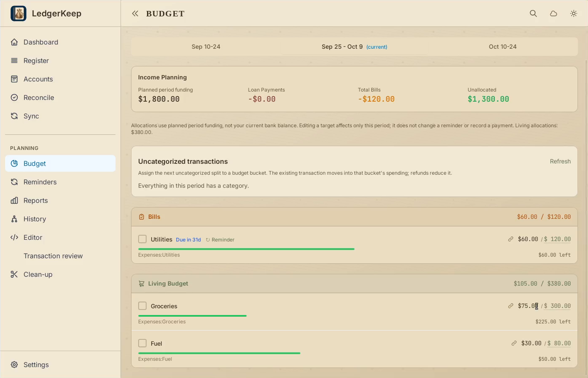Switch to the Sep 10-24 period
Image resolution: width=588 pixels, height=378 pixels.
coord(206,47)
